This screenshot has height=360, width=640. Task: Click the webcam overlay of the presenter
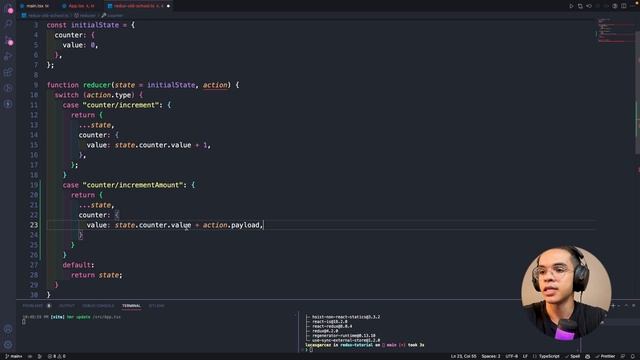point(566,293)
